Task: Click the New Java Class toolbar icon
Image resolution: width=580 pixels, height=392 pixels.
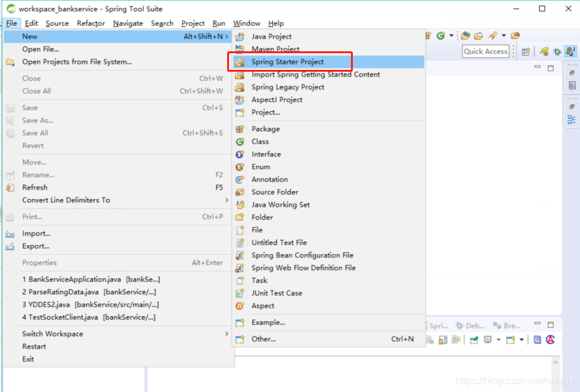Action: coord(441,35)
